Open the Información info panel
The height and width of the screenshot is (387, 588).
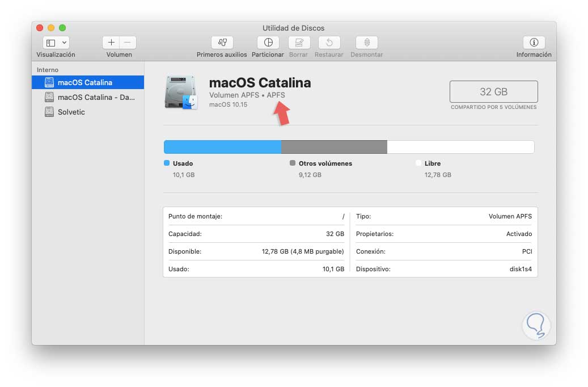pyautogui.click(x=534, y=43)
